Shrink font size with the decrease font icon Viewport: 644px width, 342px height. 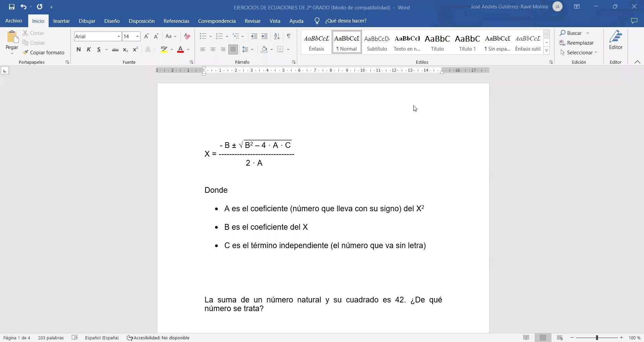click(x=156, y=36)
